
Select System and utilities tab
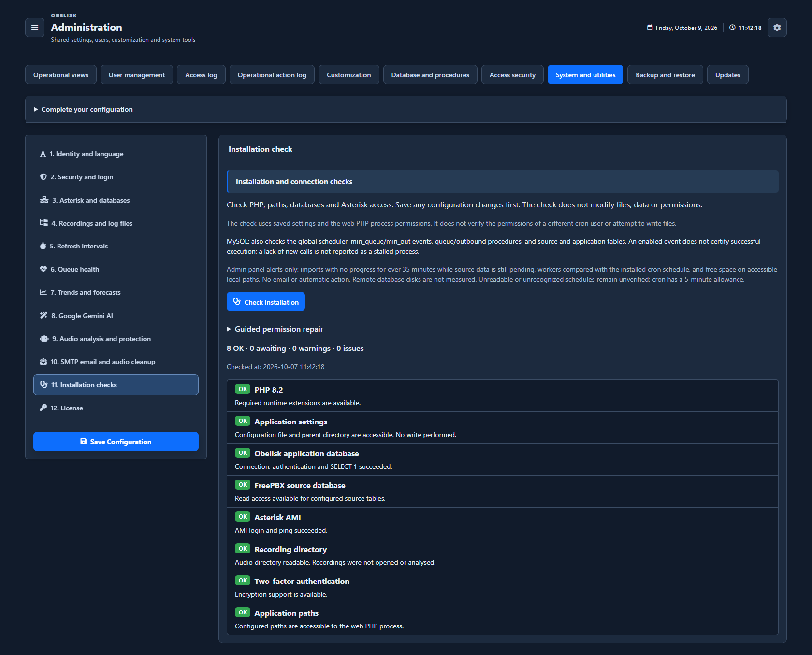click(585, 74)
